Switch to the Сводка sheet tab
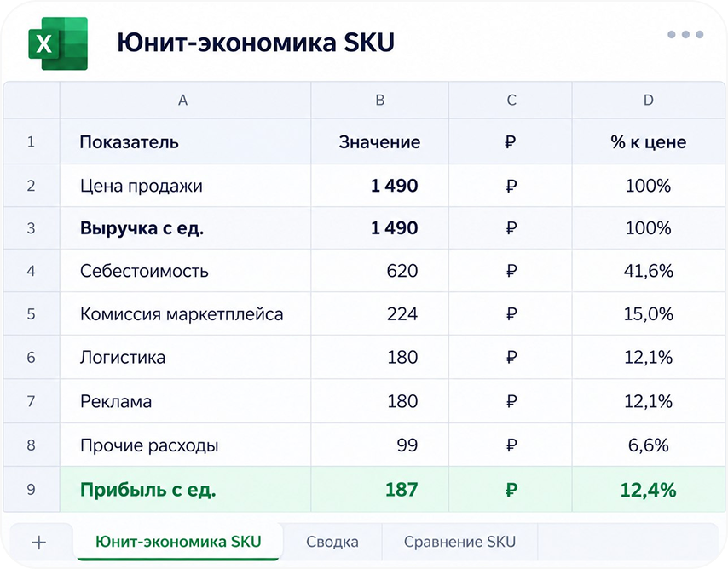The width and height of the screenshot is (728, 569). coord(332,542)
